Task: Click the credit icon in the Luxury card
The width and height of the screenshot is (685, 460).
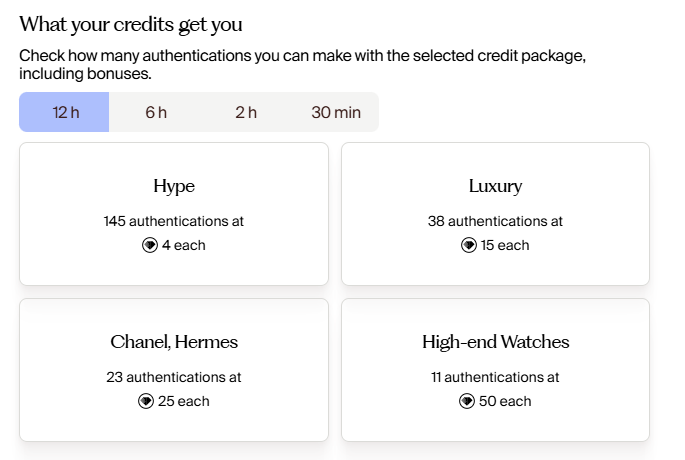Action: click(x=469, y=245)
